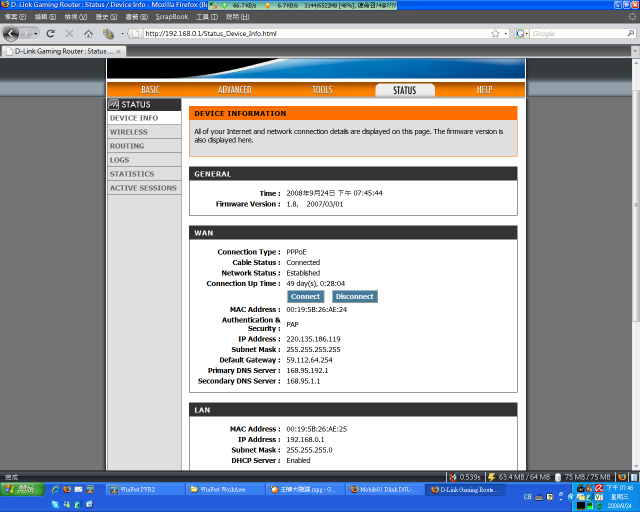Screen dimensions: 640x512
Task: Switch to the TOOLS router tab
Action: [322, 90]
